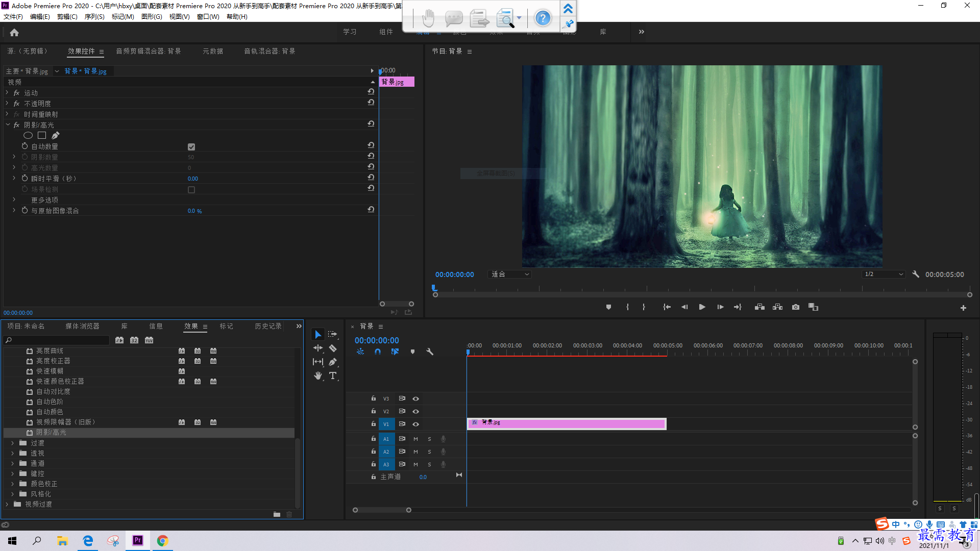Open the 文件(F) menu

[13, 16]
